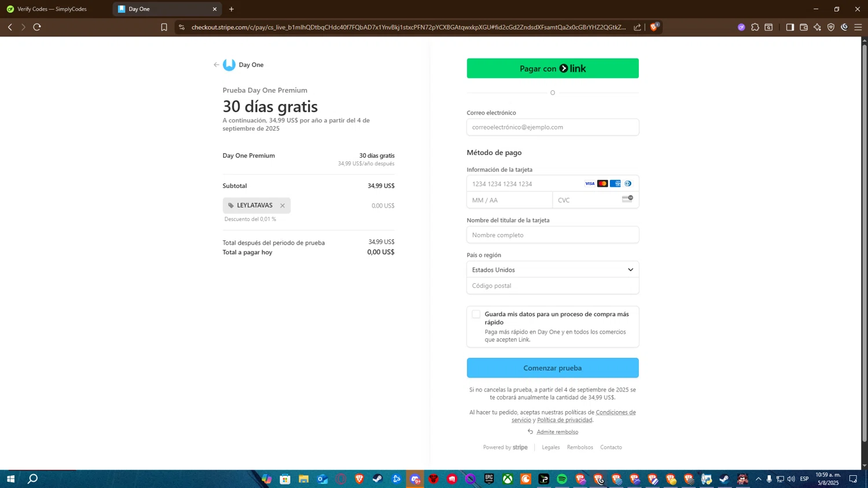The height and width of the screenshot is (488, 868).
Task: Open Epic Games launcher from the taskbar
Action: tap(489, 479)
